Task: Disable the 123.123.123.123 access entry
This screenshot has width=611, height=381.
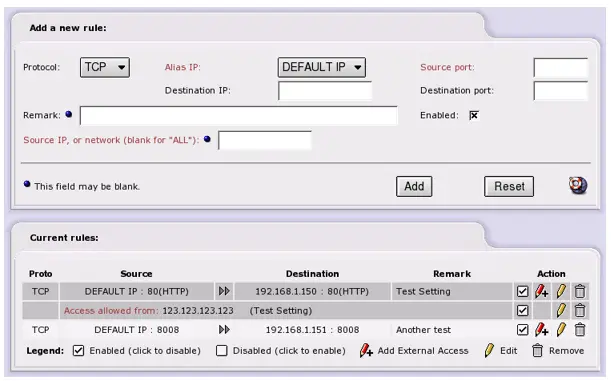Action: (523, 310)
